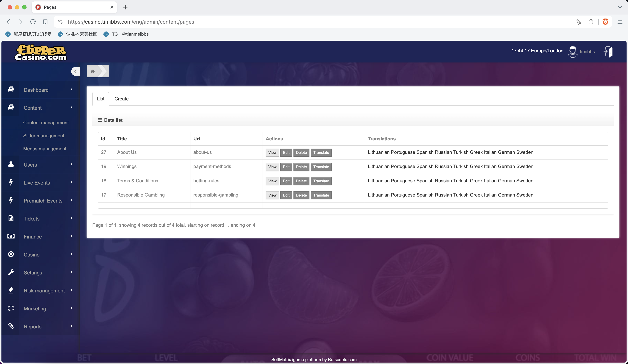Go to home via breadcrumb icon
The height and width of the screenshot is (364, 628).
[93, 71]
